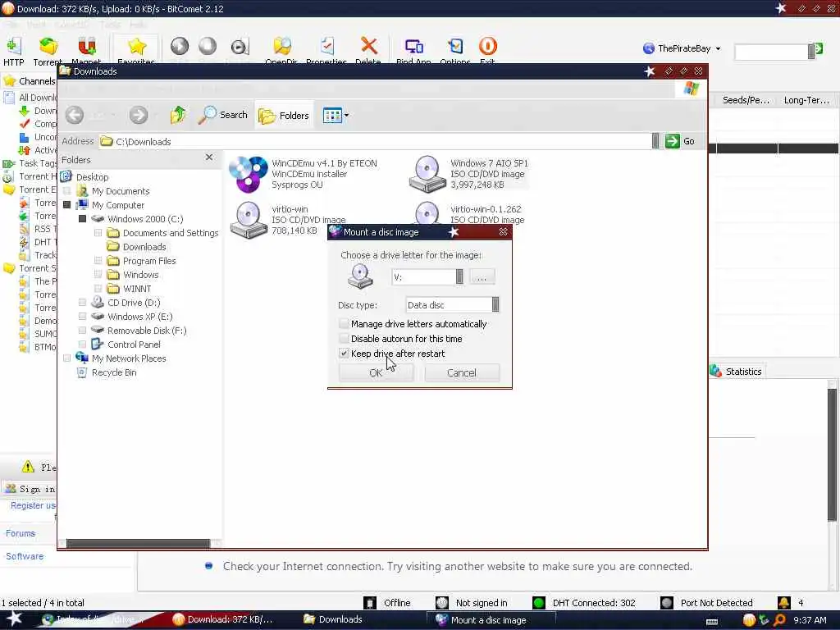
Task: Click the green Go button beside address bar
Action: click(x=680, y=141)
